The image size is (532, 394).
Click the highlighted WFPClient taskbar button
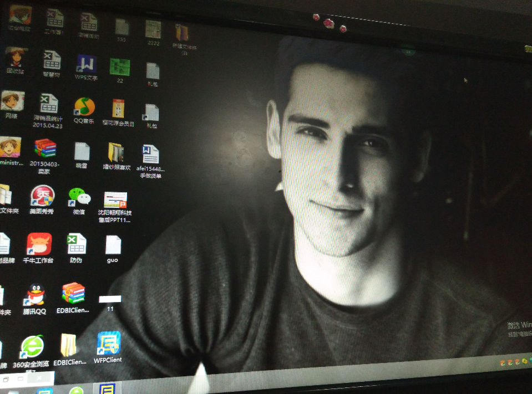pos(107,388)
